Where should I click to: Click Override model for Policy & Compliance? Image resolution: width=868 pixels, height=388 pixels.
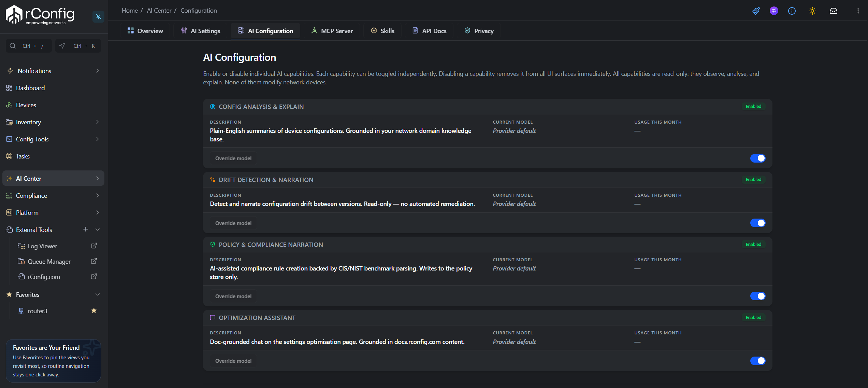click(233, 296)
